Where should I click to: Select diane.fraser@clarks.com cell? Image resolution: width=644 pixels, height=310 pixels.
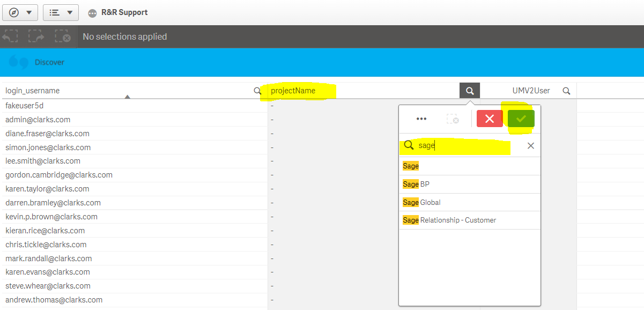click(134, 134)
